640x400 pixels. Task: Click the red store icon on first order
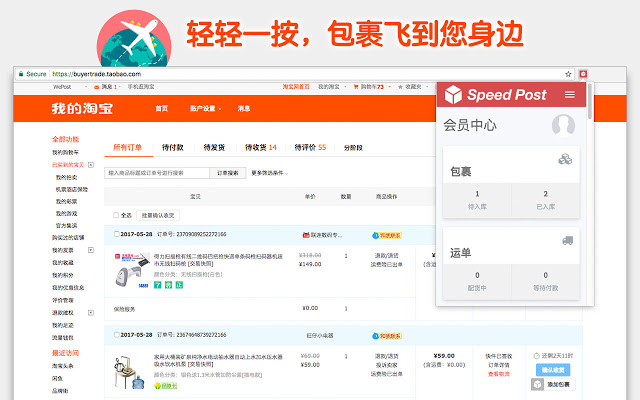306,235
